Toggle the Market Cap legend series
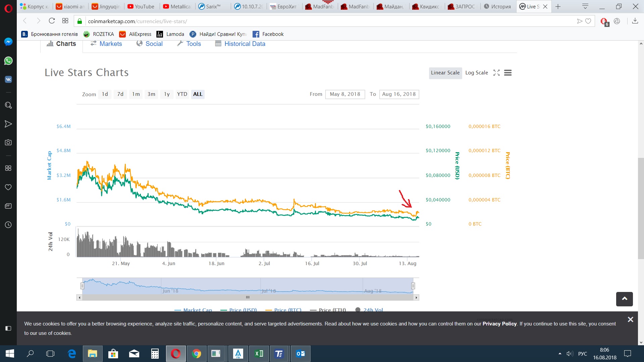This screenshot has height=362, width=644. tap(197, 310)
